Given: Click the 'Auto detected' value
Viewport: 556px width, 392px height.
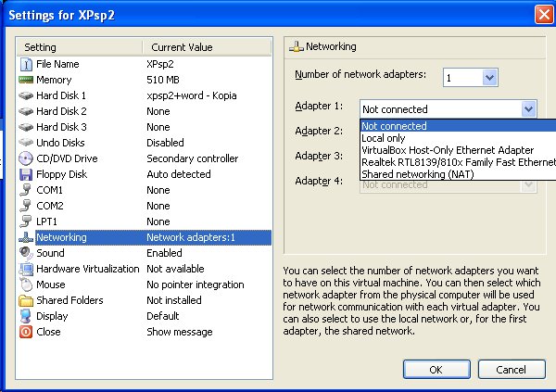Looking at the screenshot, I should [x=179, y=174].
